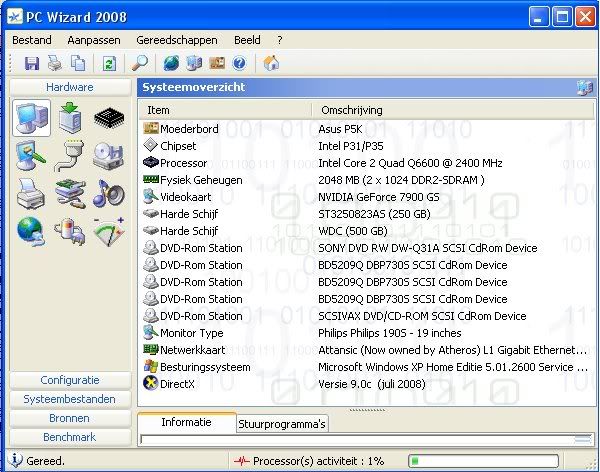This screenshot has width=600, height=472.
Task: Select the Voltage temperature gauge icon
Action: click(109, 232)
